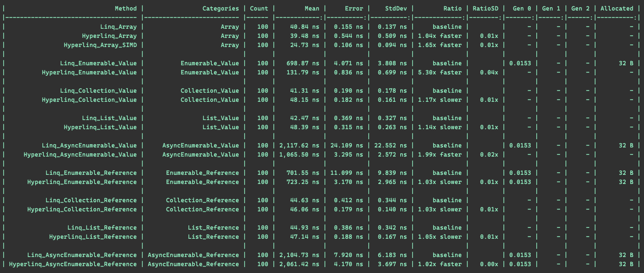Click the 1,065.50 ns mean value

[299, 154]
